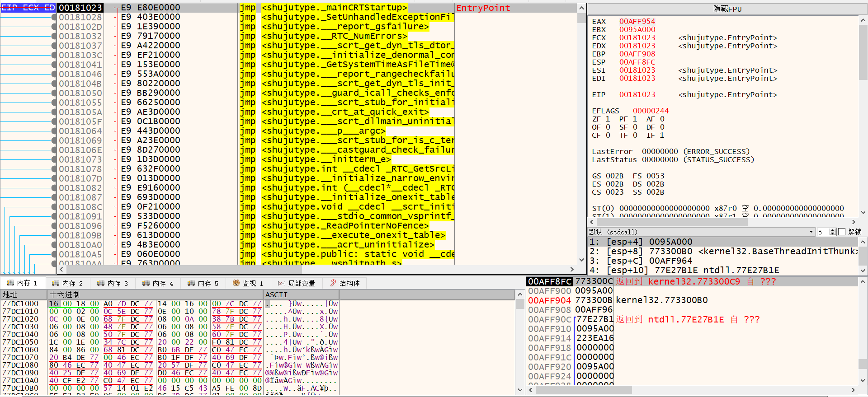Select the EAX register value 00AFF954
Viewport: 868px width, 397px height.
[x=637, y=21]
